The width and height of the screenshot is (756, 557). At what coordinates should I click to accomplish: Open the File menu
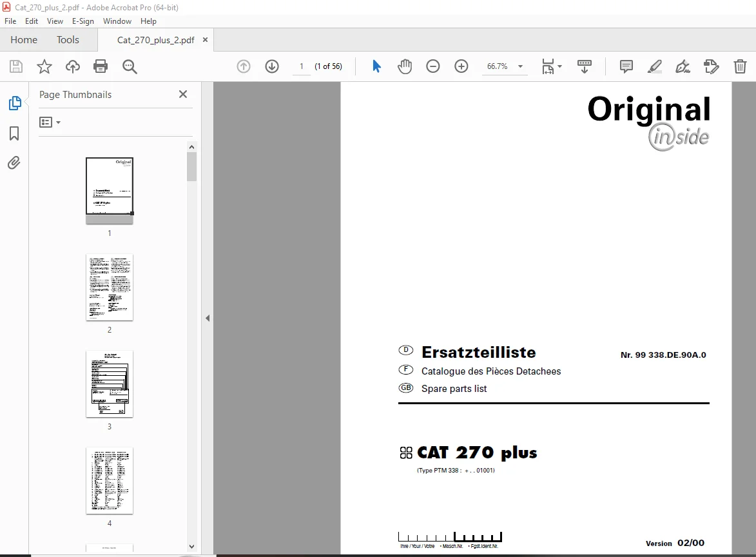(x=10, y=21)
